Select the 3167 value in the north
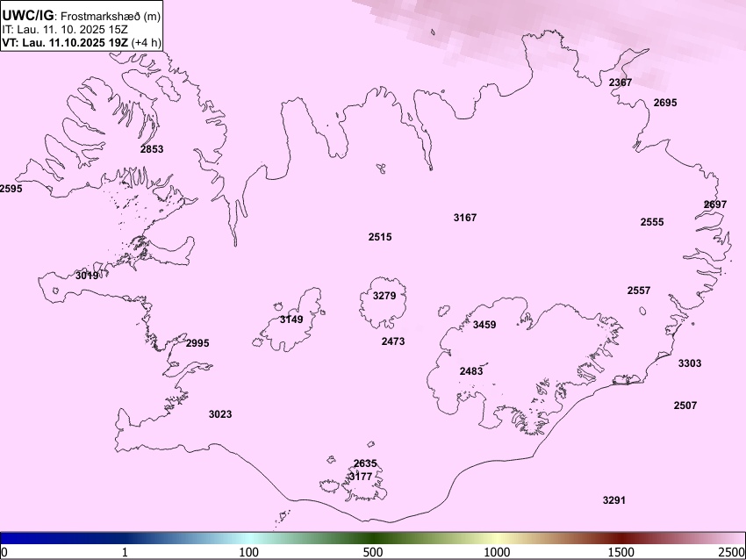This screenshot has height=560, width=746. (465, 218)
